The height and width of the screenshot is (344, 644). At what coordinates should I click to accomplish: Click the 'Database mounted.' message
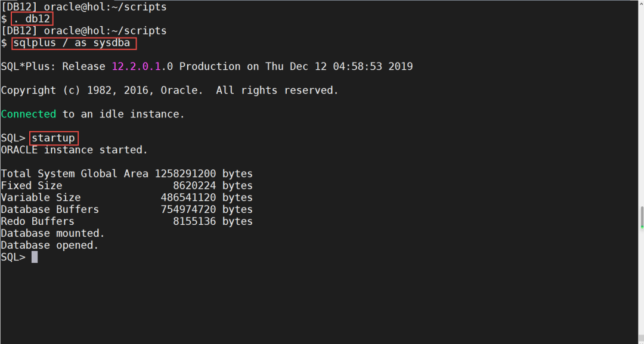[x=52, y=233]
